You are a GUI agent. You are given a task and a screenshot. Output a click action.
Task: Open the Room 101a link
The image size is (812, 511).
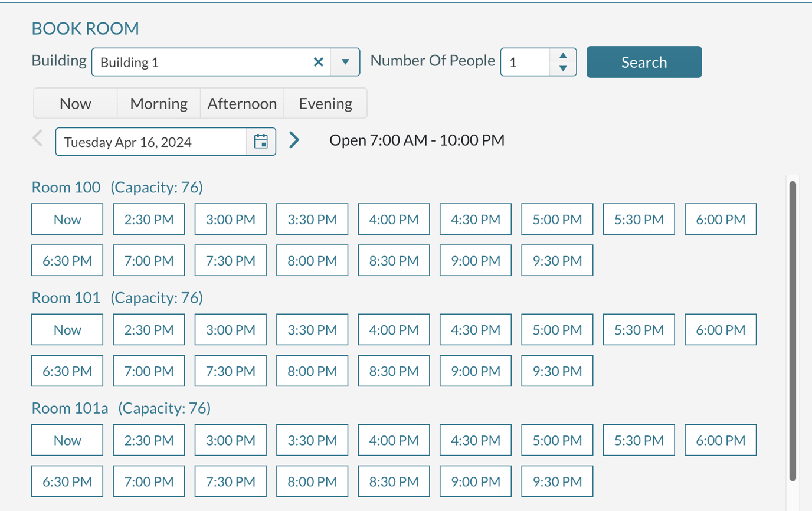tap(70, 408)
